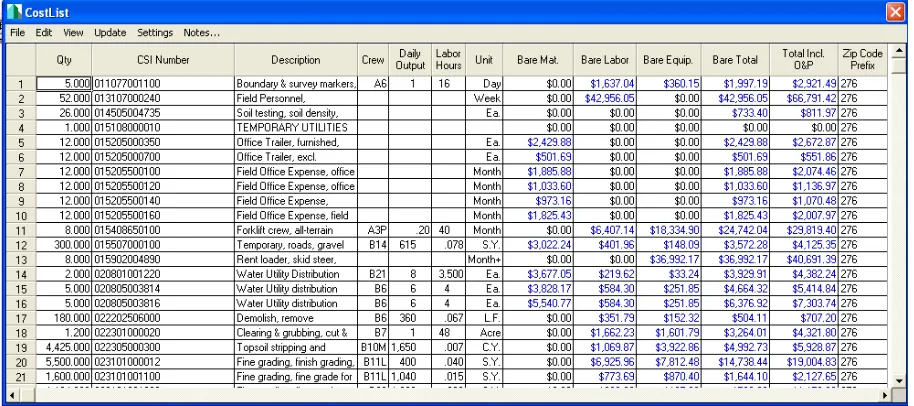Open the File menu
The image size is (914, 406).
point(17,33)
